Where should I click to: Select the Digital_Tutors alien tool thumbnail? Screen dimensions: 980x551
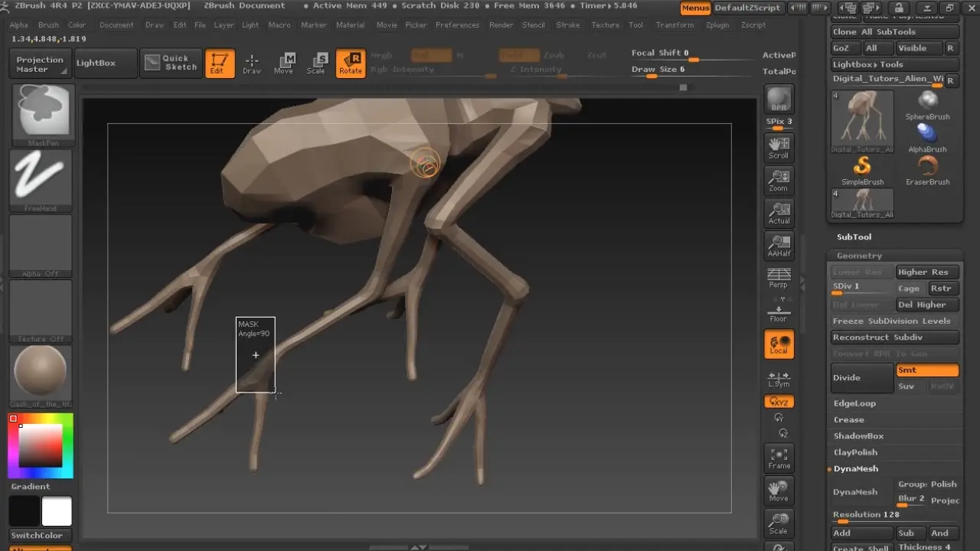[x=862, y=121]
